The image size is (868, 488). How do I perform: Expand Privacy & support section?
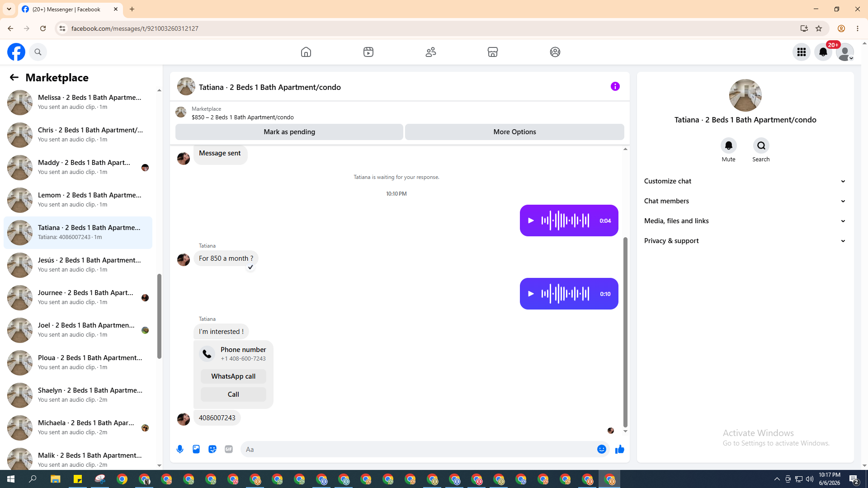click(x=745, y=241)
